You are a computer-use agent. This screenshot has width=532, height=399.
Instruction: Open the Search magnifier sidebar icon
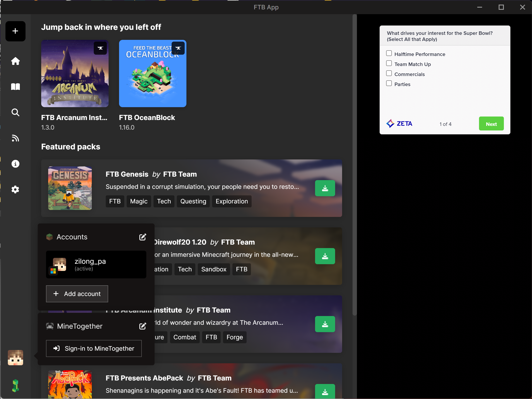pyautogui.click(x=15, y=112)
